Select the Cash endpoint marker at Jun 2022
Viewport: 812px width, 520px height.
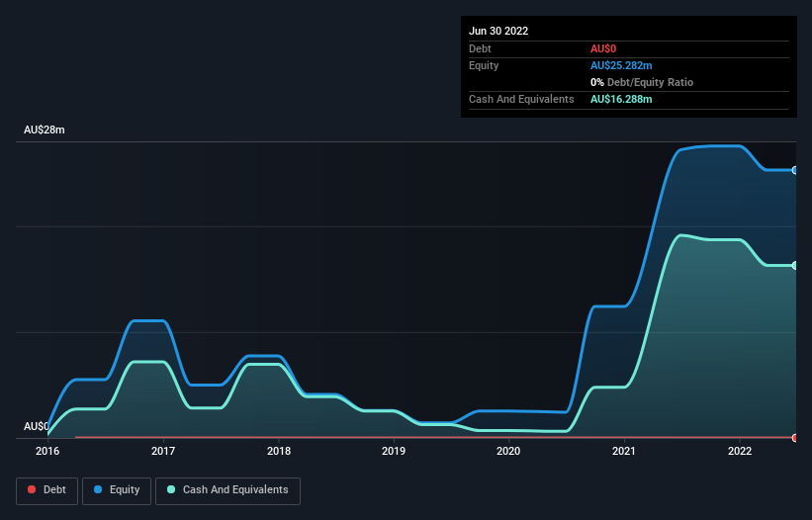click(795, 265)
